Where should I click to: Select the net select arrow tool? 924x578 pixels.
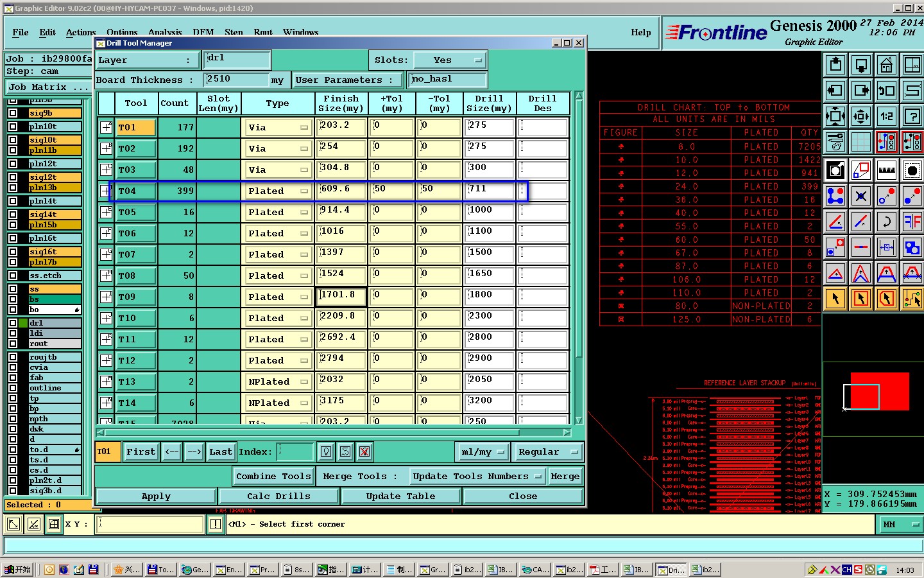click(912, 298)
